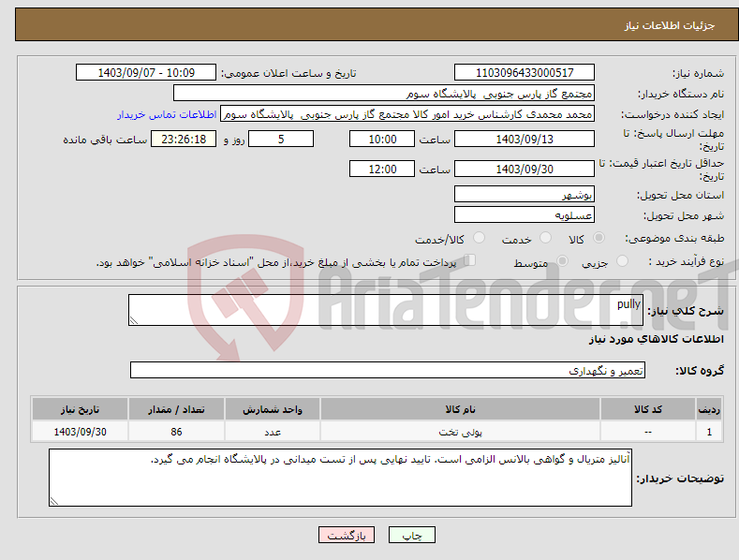The image size is (739, 560).
Task: Select the کالا radio button
Action: (x=599, y=238)
